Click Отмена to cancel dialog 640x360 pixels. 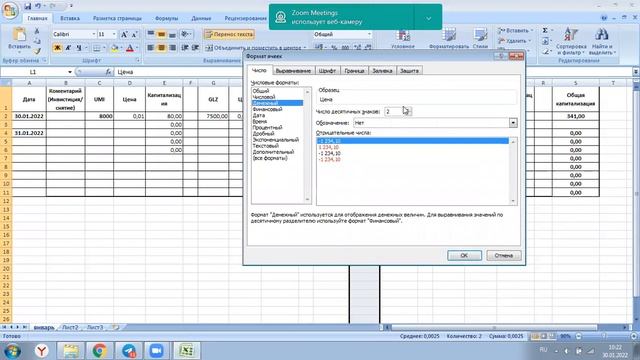504,256
